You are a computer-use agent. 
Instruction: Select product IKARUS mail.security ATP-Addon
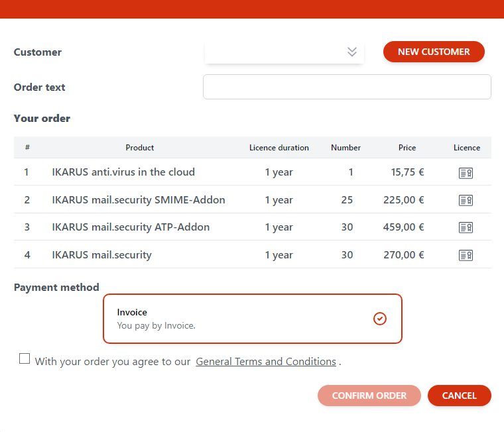(x=131, y=227)
